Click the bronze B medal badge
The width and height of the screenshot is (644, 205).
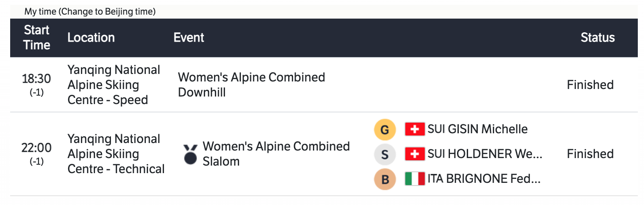tap(385, 179)
